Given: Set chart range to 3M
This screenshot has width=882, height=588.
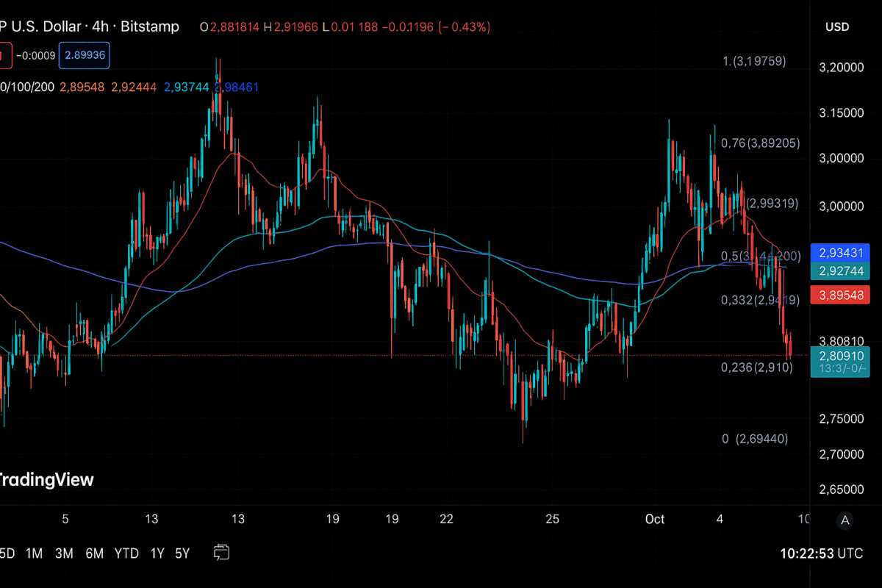Looking at the screenshot, I should tap(64, 553).
